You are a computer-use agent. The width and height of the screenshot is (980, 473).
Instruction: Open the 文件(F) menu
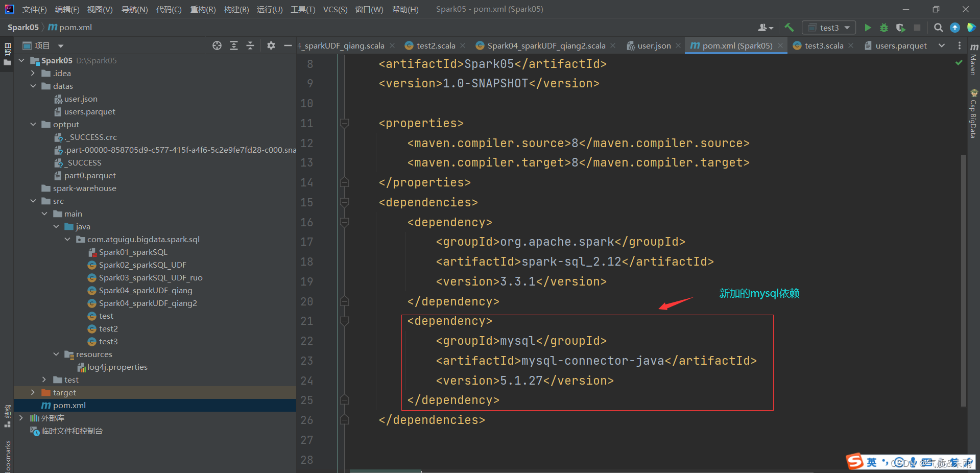tap(34, 9)
